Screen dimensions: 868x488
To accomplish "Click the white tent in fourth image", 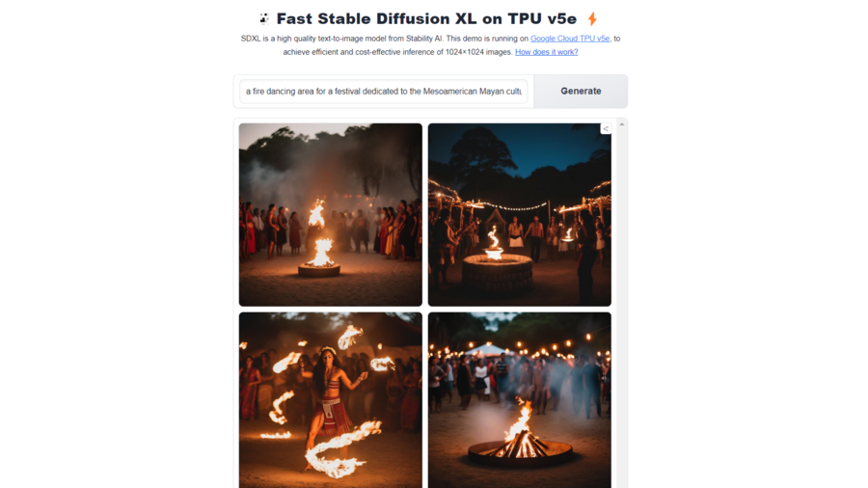I will tap(487, 350).
